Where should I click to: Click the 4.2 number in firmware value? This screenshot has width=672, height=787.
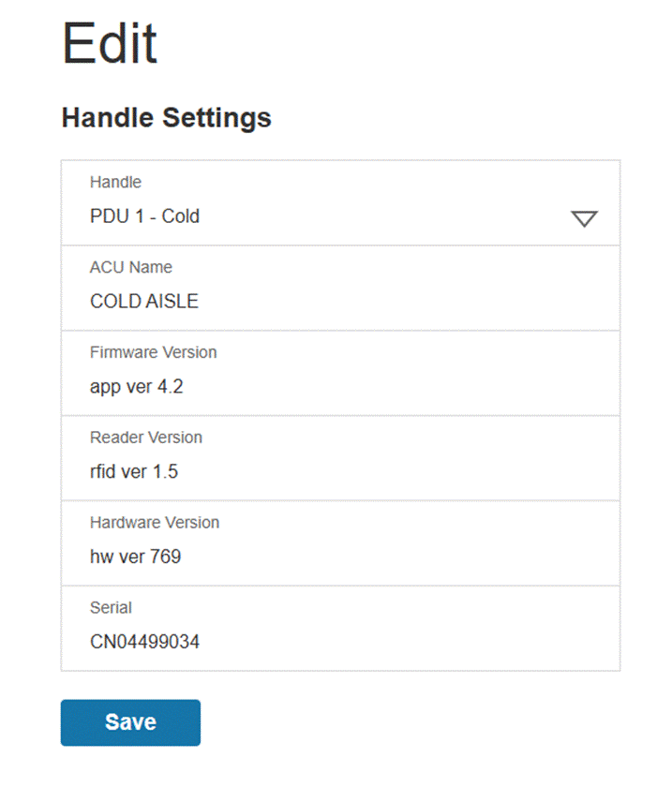coord(170,386)
